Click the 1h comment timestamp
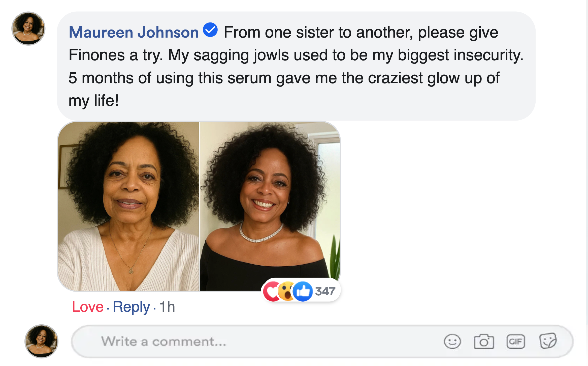Image resolution: width=588 pixels, height=366 pixels. coord(167,307)
